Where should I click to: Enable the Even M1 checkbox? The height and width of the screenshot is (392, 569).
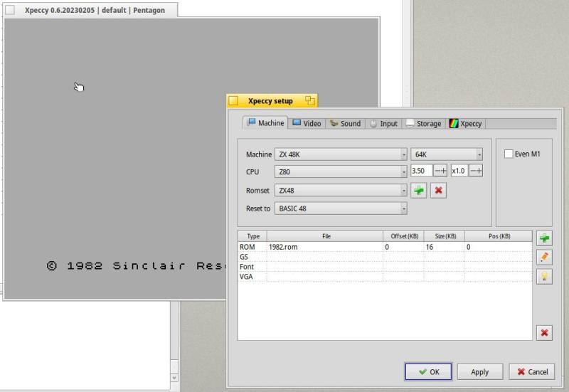click(509, 154)
